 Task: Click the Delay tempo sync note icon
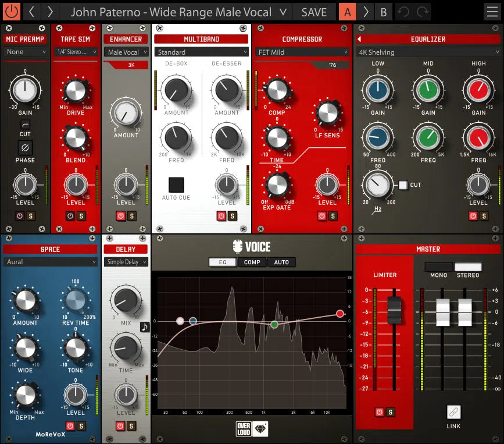click(x=144, y=326)
